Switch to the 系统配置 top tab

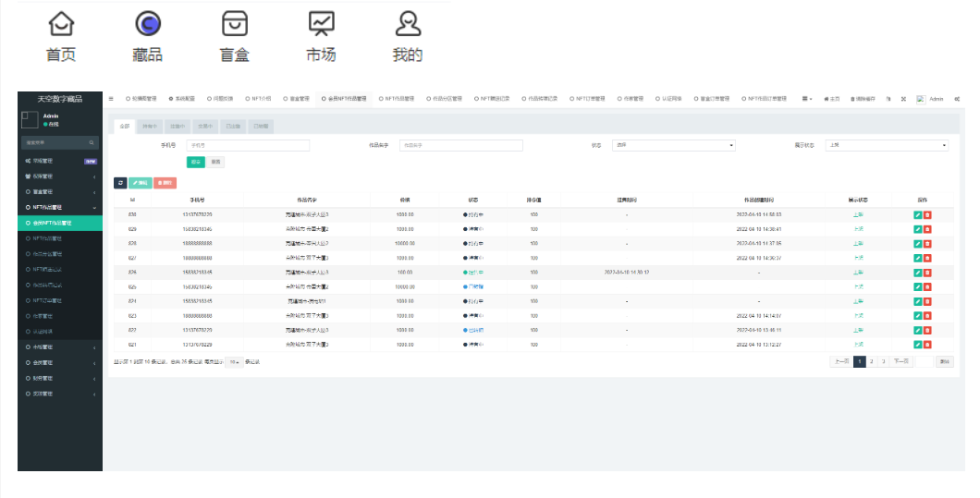182,99
